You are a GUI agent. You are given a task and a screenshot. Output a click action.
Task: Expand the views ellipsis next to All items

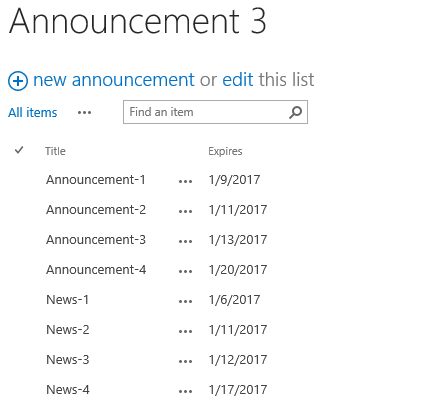pyautogui.click(x=84, y=113)
